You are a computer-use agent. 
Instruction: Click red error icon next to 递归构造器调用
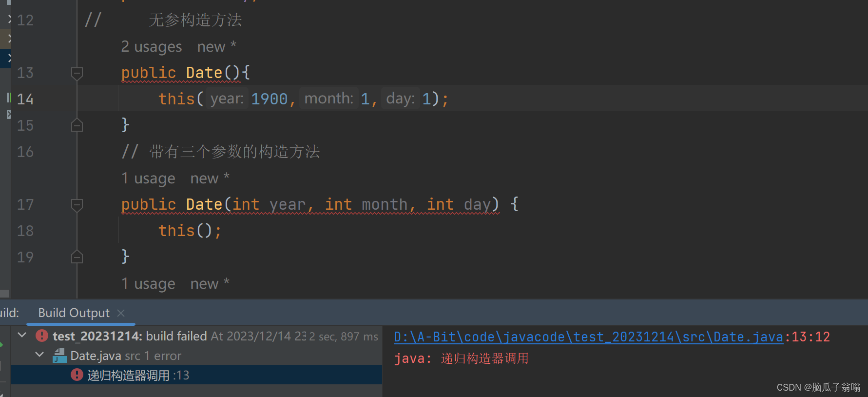[77, 375]
